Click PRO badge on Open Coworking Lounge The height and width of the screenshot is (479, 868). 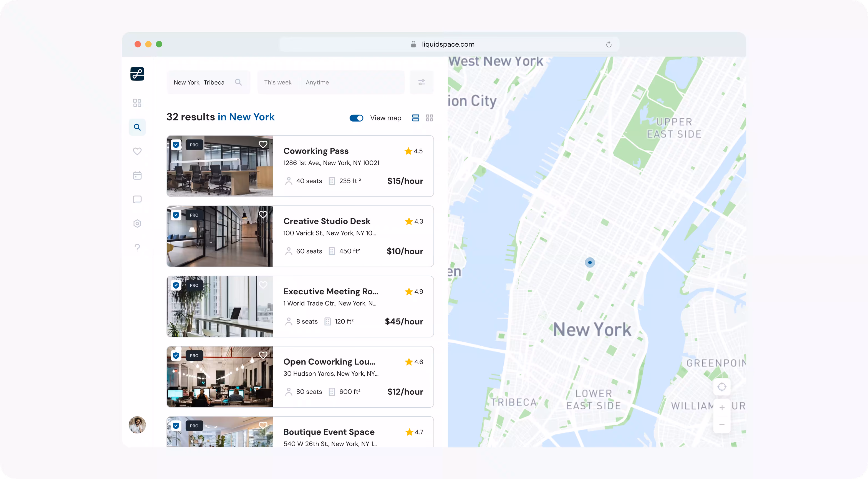(194, 356)
